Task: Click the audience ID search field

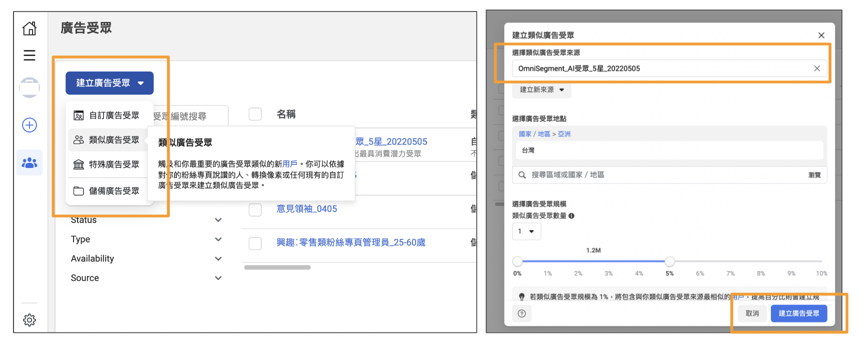Action: [x=190, y=116]
